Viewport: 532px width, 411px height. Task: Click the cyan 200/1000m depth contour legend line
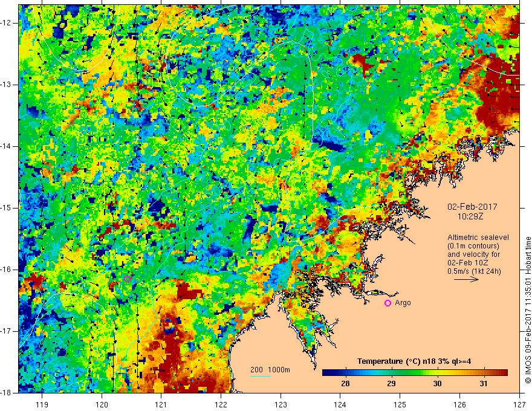click(261, 376)
